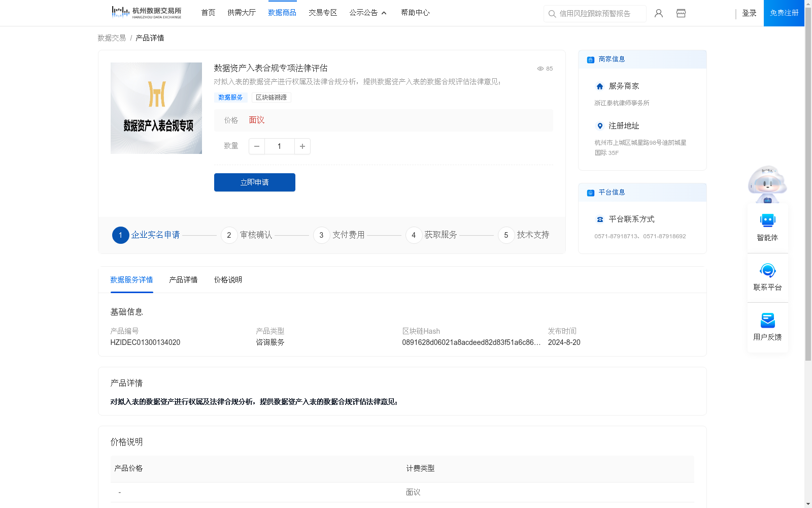Screen dimensions: 812x508
Task: Click the 注册地址 location pin icon
Action: click(x=600, y=126)
